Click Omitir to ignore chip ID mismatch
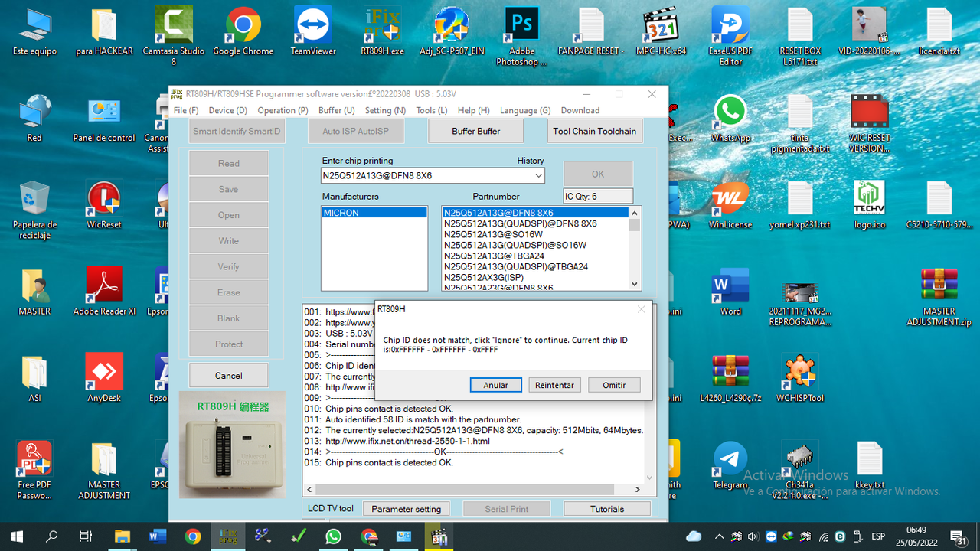 point(614,385)
